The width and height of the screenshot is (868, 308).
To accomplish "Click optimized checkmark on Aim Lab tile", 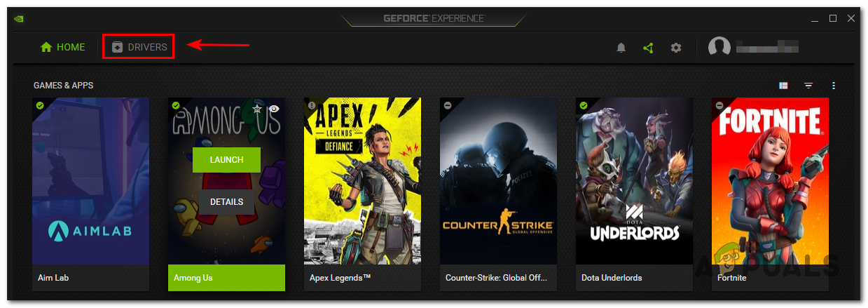I will point(40,105).
